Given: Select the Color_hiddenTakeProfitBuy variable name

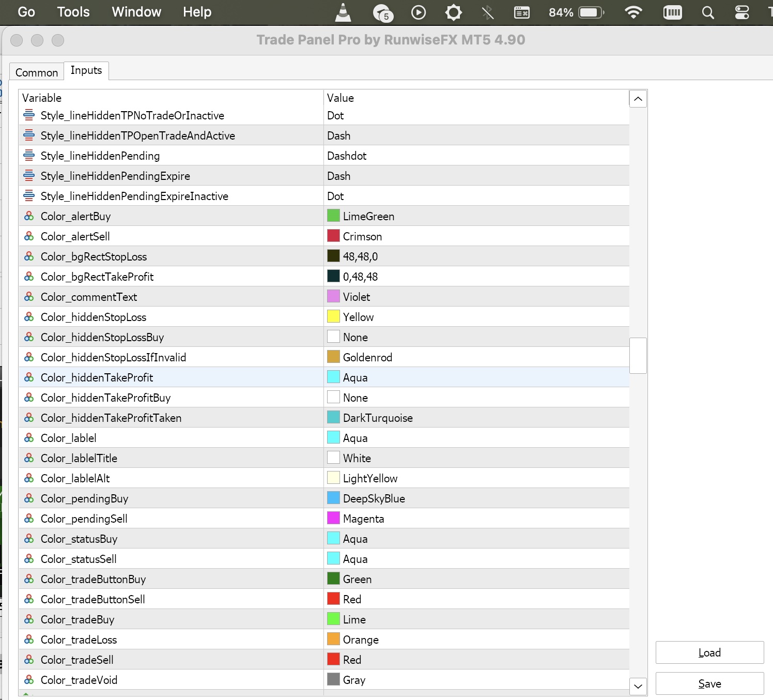Looking at the screenshot, I should 105,398.
